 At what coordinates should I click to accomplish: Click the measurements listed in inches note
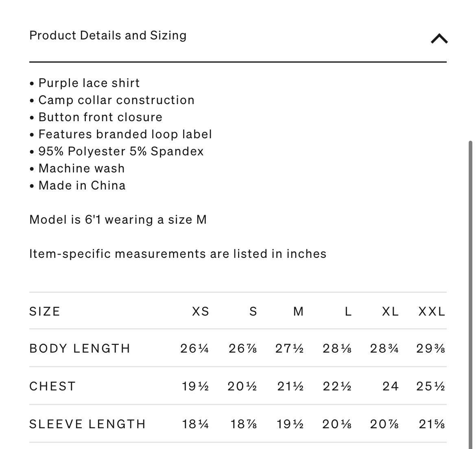178,254
